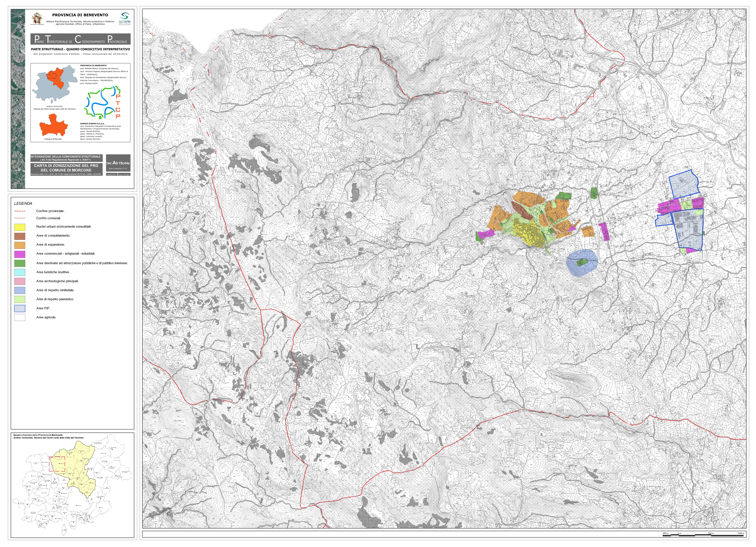
Task: Pick the orange Aree di espansione swatch
Action: (20, 245)
